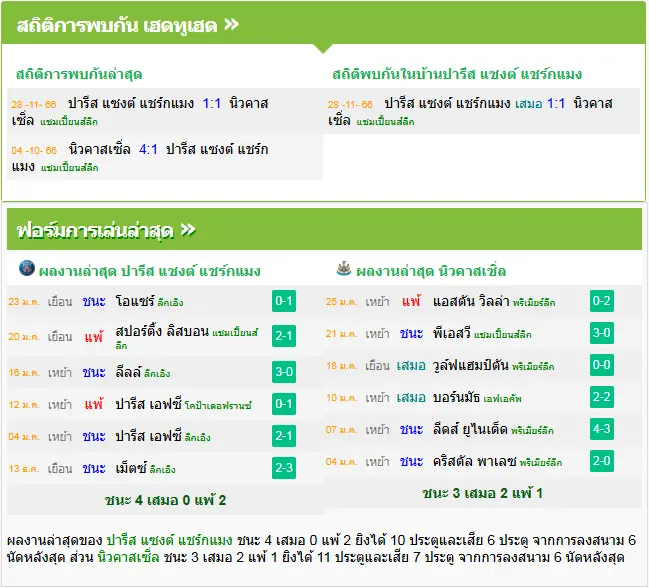
Task: Click the 2-2 score badge for บอร์นมัธ
Action: [x=602, y=397]
